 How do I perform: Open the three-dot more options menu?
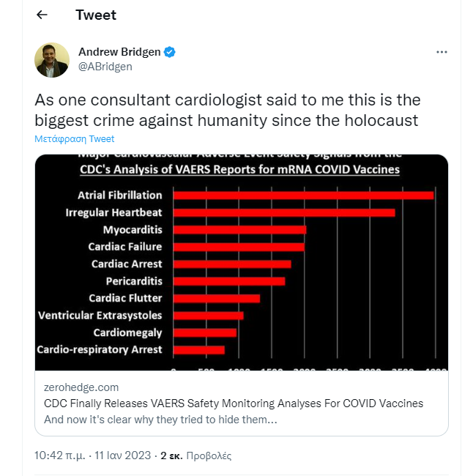(x=441, y=52)
